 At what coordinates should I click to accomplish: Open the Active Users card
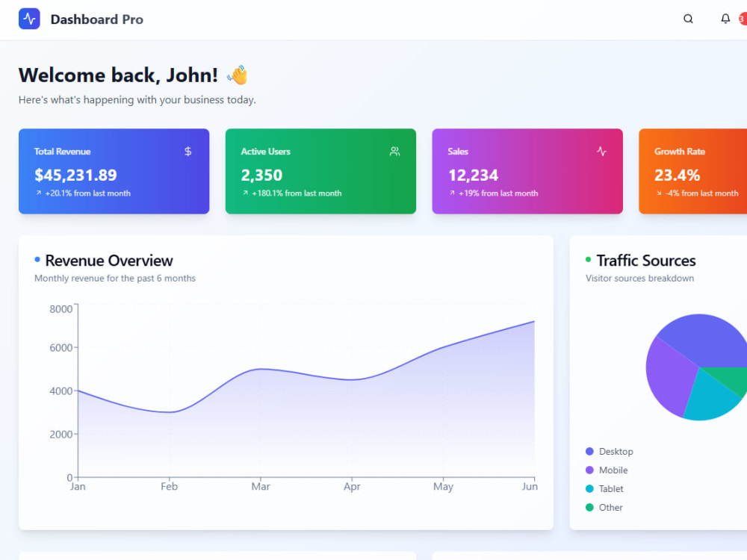point(320,171)
